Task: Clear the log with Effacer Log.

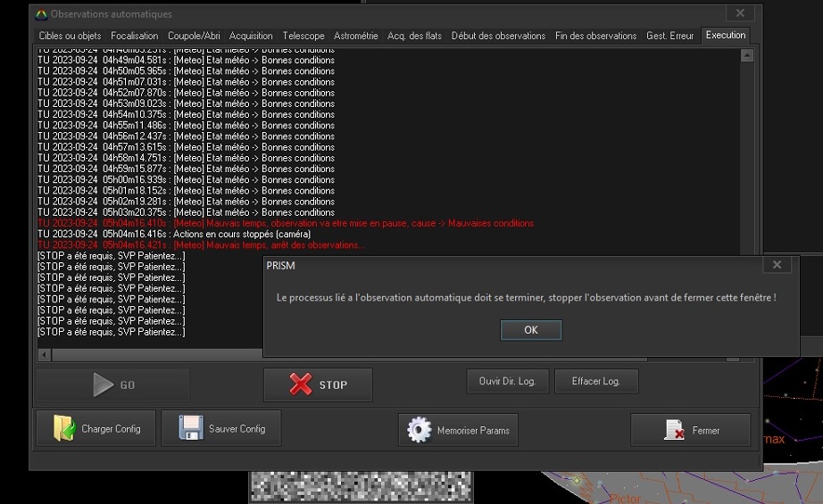Action: (x=596, y=381)
